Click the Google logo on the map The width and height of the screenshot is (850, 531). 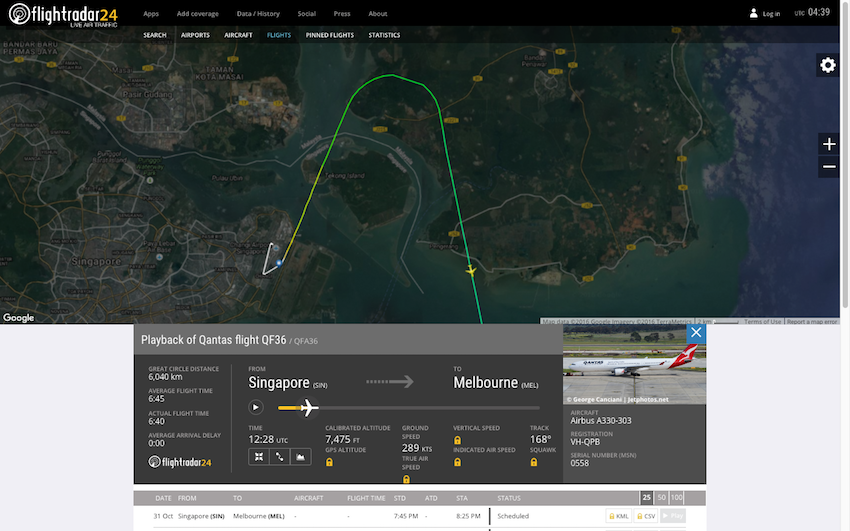[18, 318]
